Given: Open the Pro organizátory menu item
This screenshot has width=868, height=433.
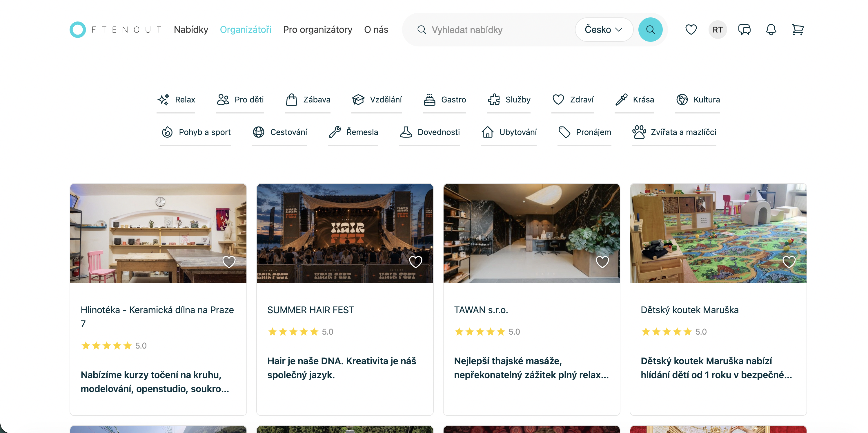Looking at the screenshot, I should point(317,30).
